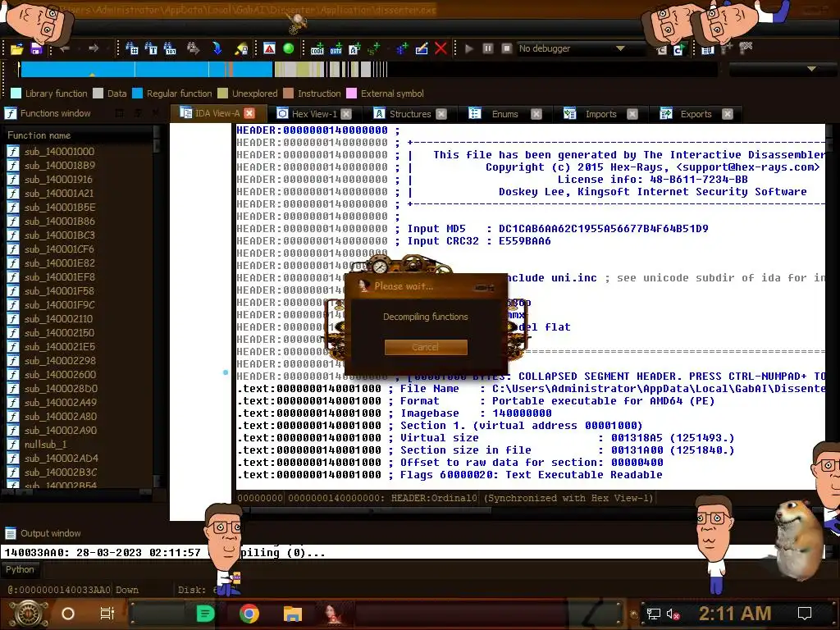
Task: Click the horizontal scrollbar under IDA View-A
Action: point(372,511)
